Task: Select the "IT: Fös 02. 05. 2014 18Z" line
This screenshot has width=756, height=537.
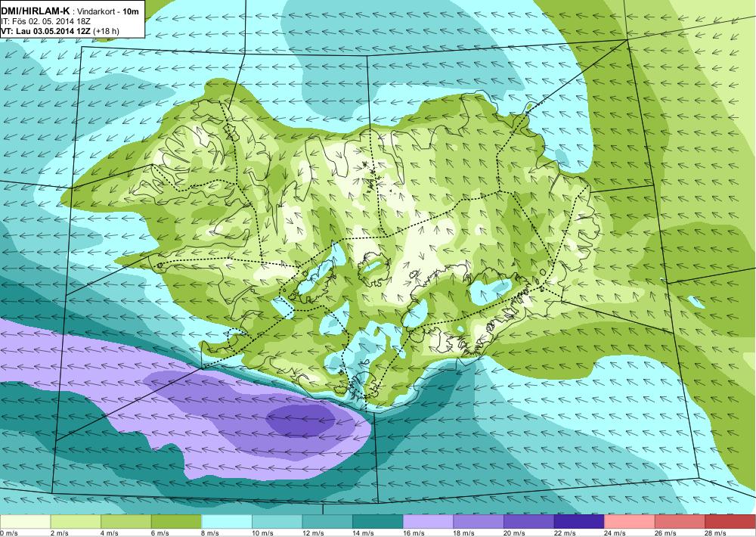Action: pos(45,21)
